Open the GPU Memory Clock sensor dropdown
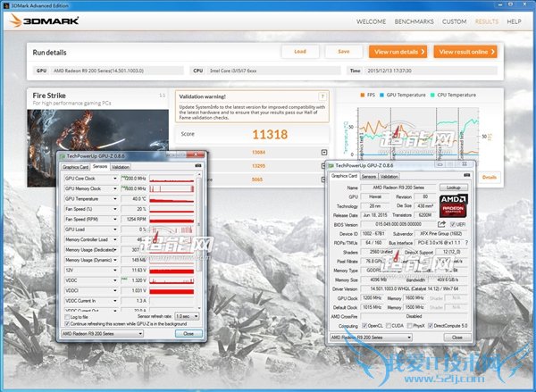This screenshot has height=392, width=536. pos(115,188)
